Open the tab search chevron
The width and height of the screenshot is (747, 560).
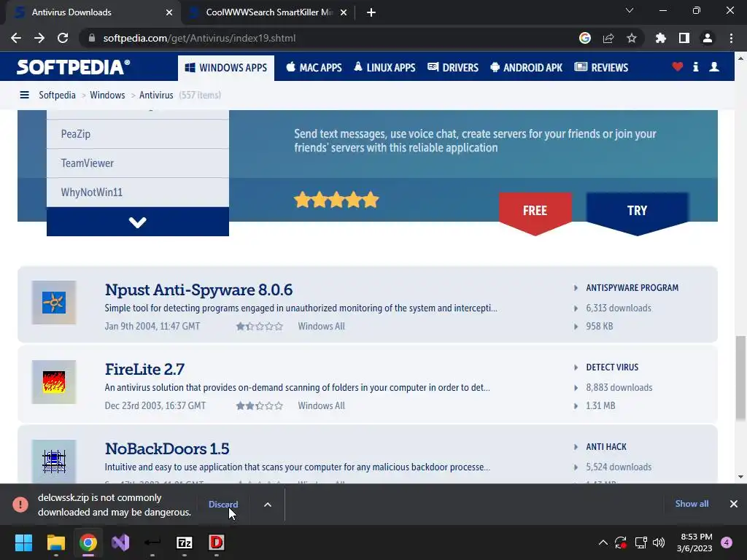(x=630, y=10)
